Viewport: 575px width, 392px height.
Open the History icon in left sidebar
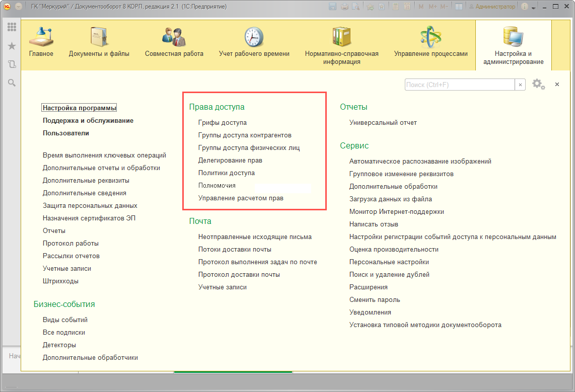coord(12,64)
